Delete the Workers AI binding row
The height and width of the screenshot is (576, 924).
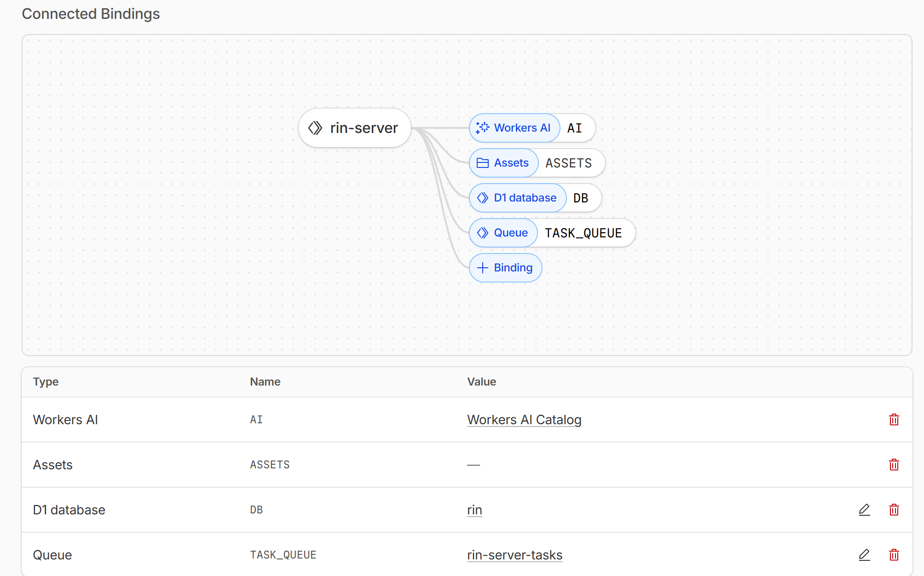click(894, 420)
